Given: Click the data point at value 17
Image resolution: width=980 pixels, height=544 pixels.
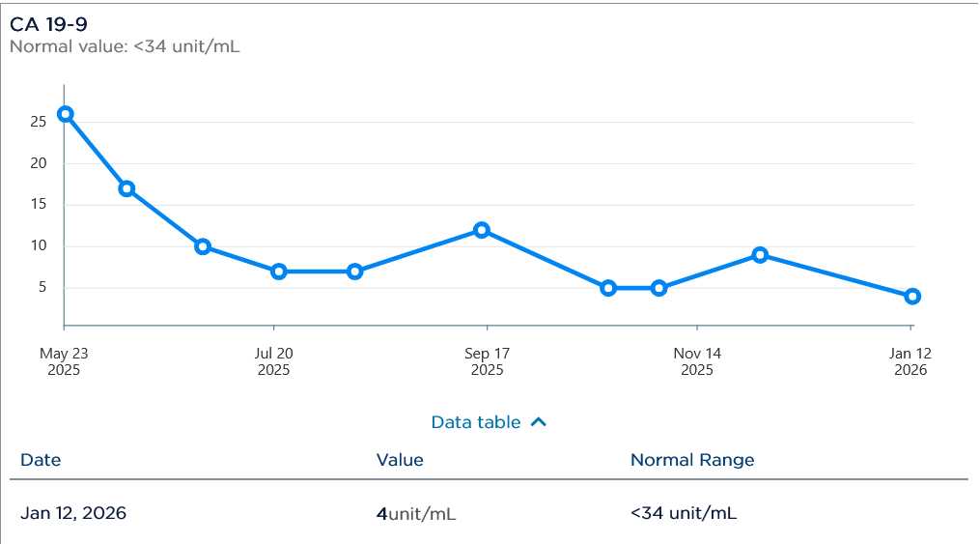Looking at the screenshot, I should tap(126, 188).
